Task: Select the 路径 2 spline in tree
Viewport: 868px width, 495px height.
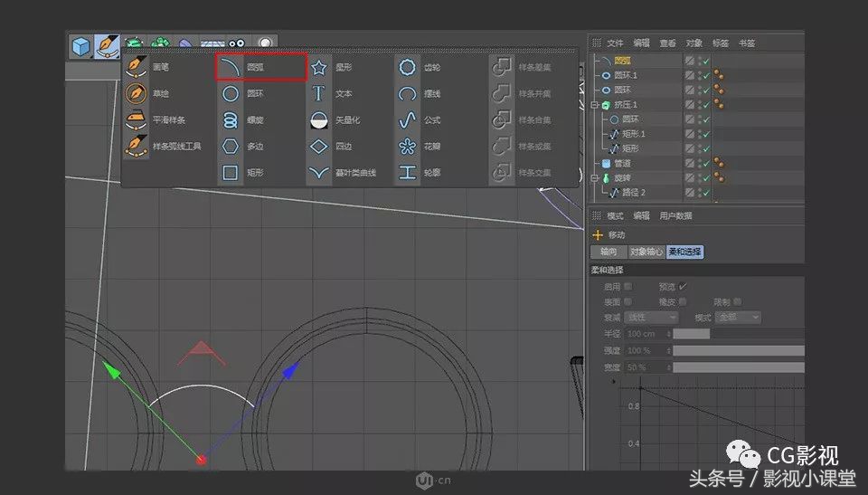Action: point(634,193)
